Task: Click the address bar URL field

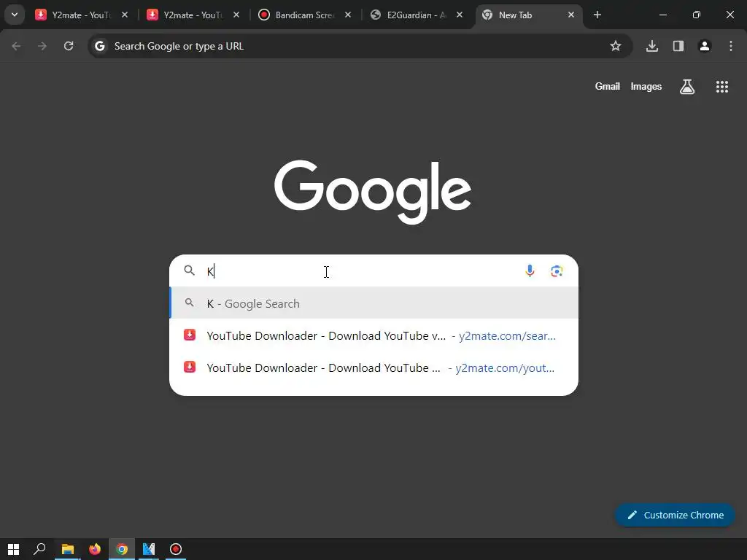Action: pos(360,46)
